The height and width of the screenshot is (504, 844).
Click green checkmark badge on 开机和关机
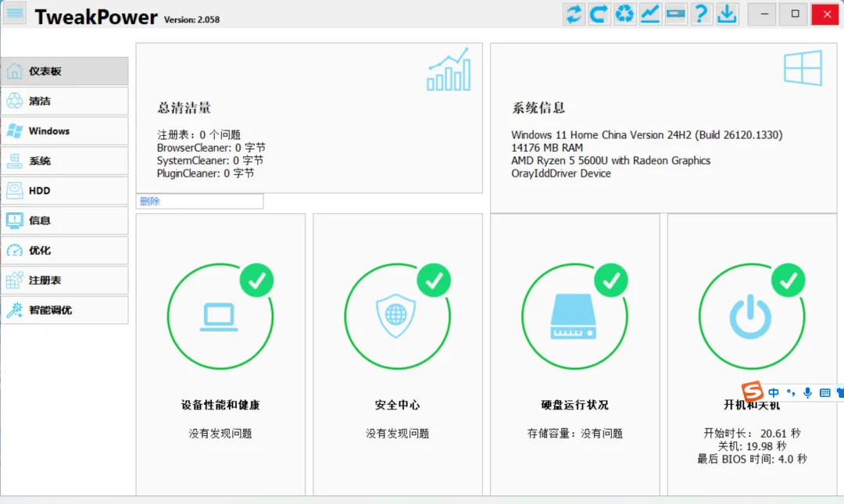coord(788,280)
